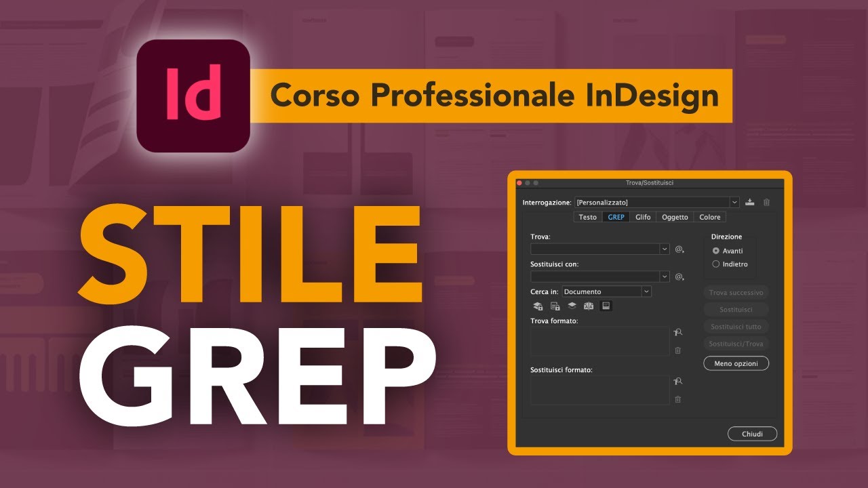Toggle the include hidden layers icon
Image resolution: width=868 pixels, height=488 pixels.
(x=572, y=306)
